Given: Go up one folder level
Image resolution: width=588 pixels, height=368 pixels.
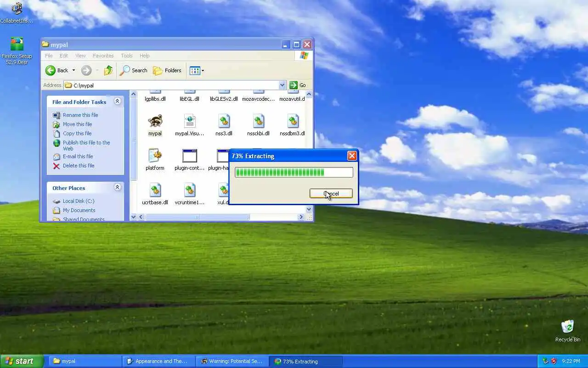Looking at the screenshot, I should pos(108,70).
